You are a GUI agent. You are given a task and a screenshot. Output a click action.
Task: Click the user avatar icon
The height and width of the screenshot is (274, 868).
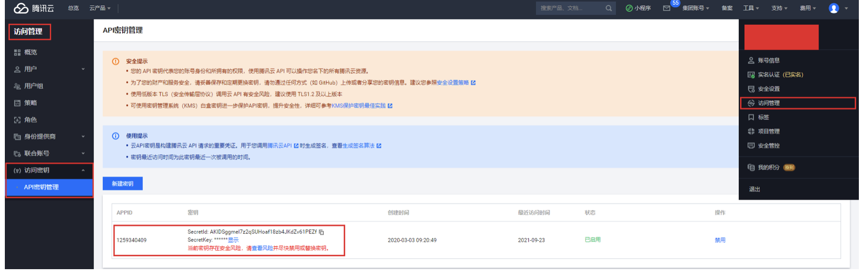[834, 8]
